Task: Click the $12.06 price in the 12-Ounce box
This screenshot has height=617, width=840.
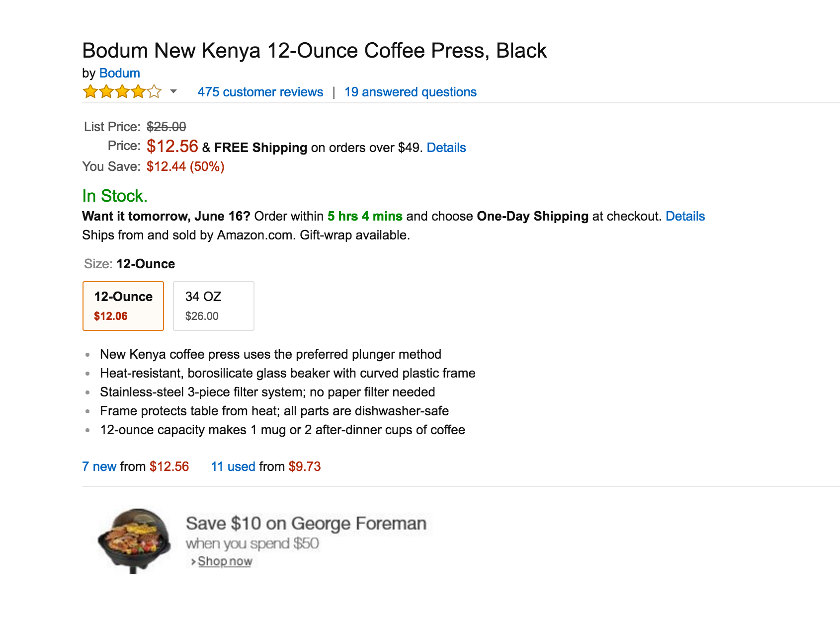Action: pos(110,316)
